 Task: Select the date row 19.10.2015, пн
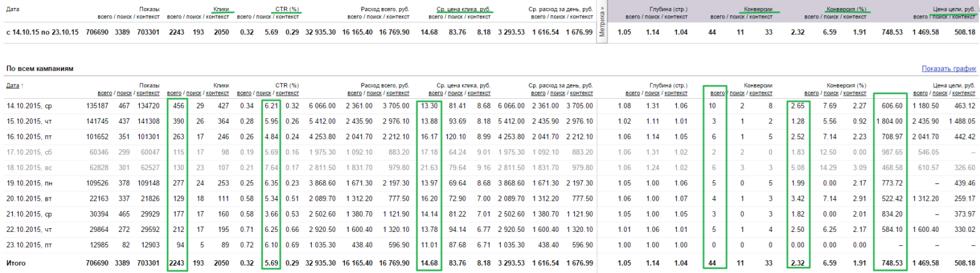[x=29, y=183]
